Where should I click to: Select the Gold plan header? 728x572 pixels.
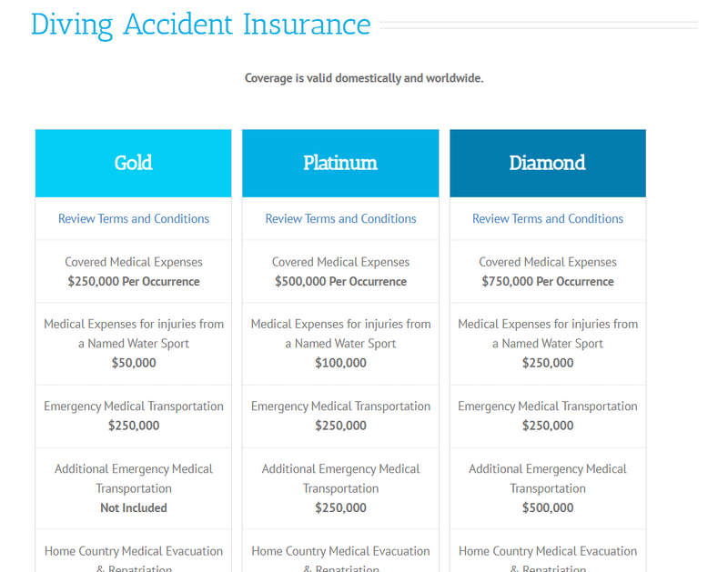[133, 163]
